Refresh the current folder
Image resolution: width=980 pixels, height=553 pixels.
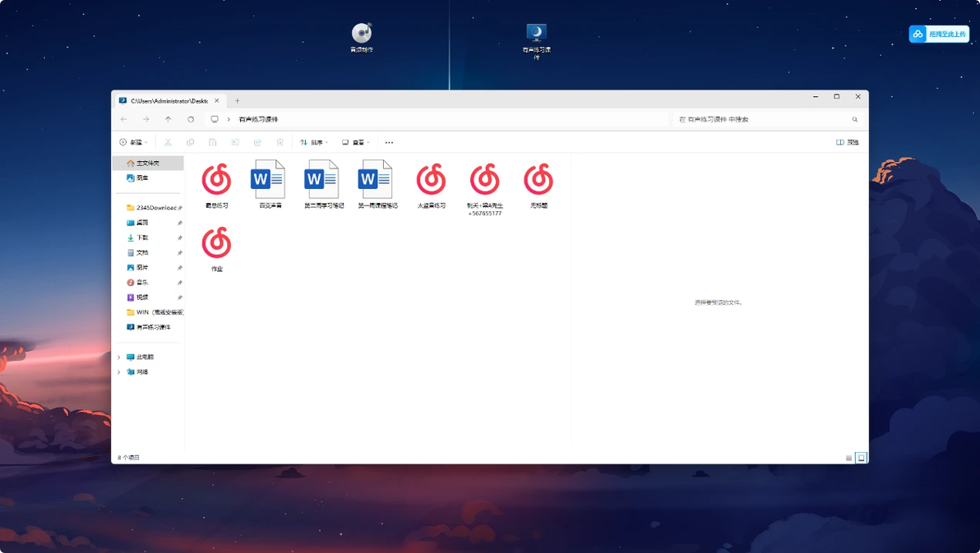coord(191,119)
